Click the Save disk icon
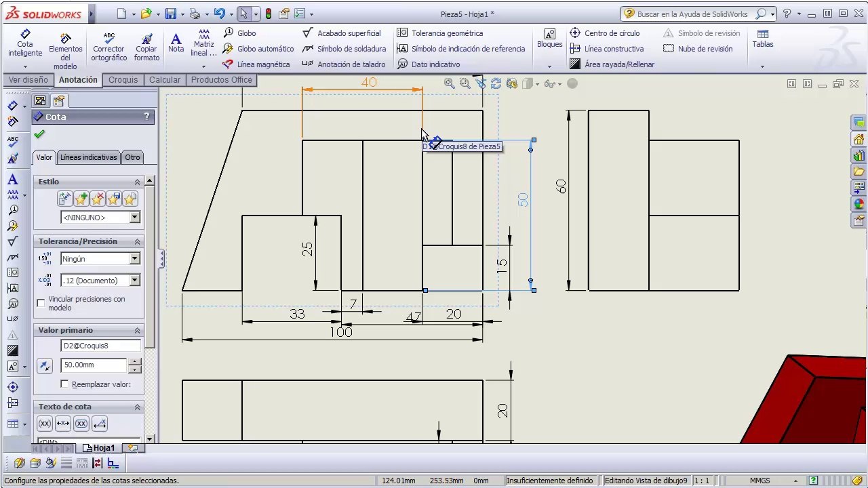 pyautogui.click(x=171, y=14)
